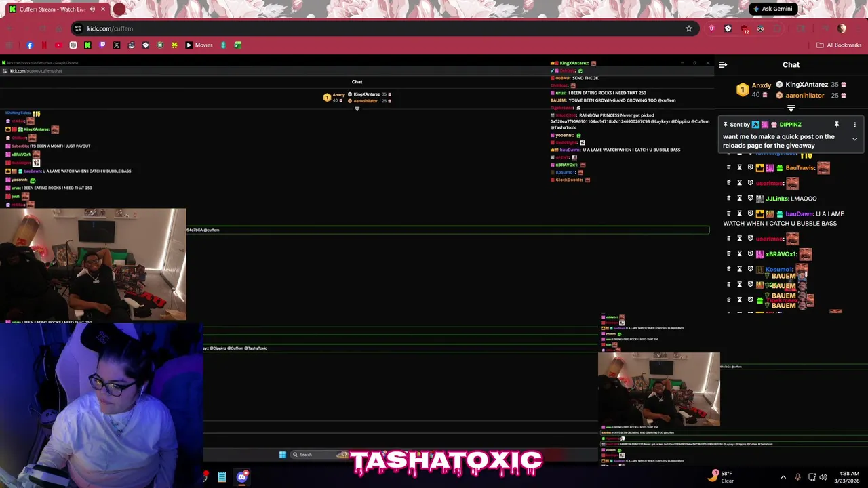
Task: Timeout bauDawn using the hourglass icon
Action: [740, 213]
